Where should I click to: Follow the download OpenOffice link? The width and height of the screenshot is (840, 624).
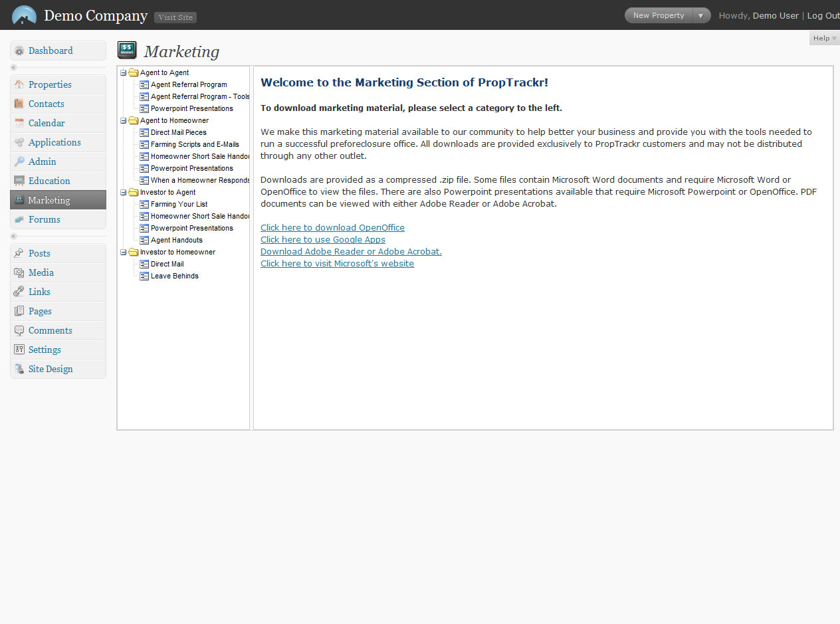[x=332, y=228]
